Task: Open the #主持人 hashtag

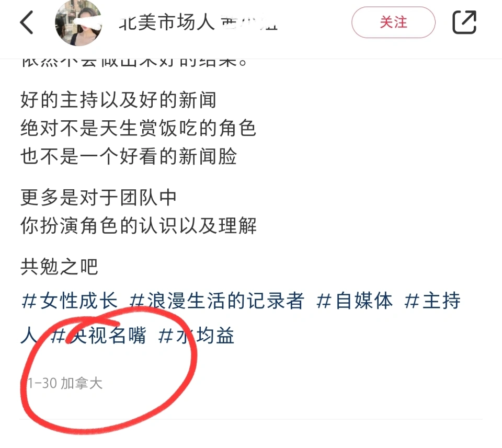Action: [x=432, y=301]
